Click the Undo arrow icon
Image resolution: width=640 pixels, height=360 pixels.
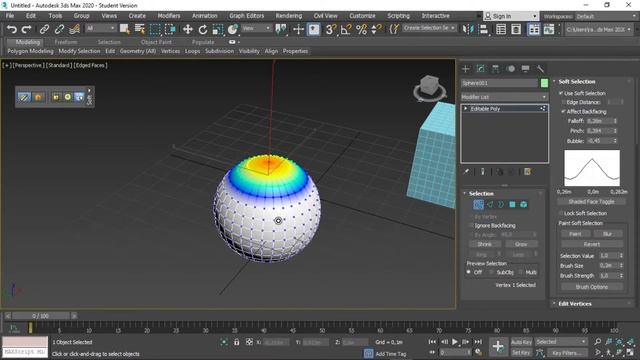pos(12,29)
